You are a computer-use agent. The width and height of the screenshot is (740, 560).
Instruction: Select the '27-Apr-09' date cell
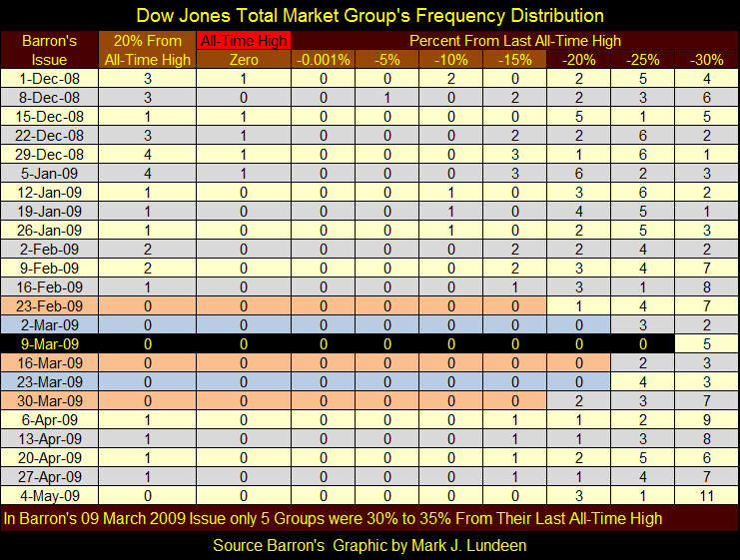[50, 476]
